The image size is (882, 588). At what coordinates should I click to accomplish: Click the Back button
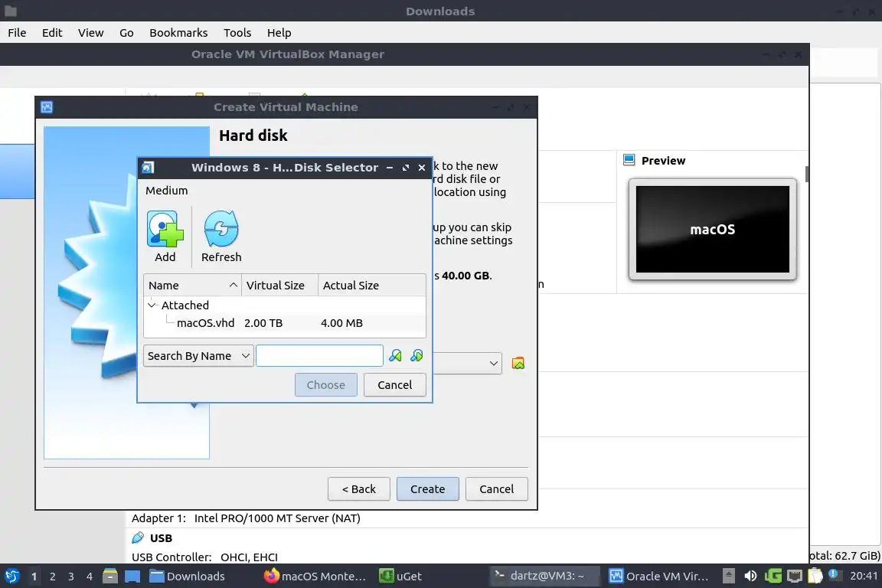(359, 489)
